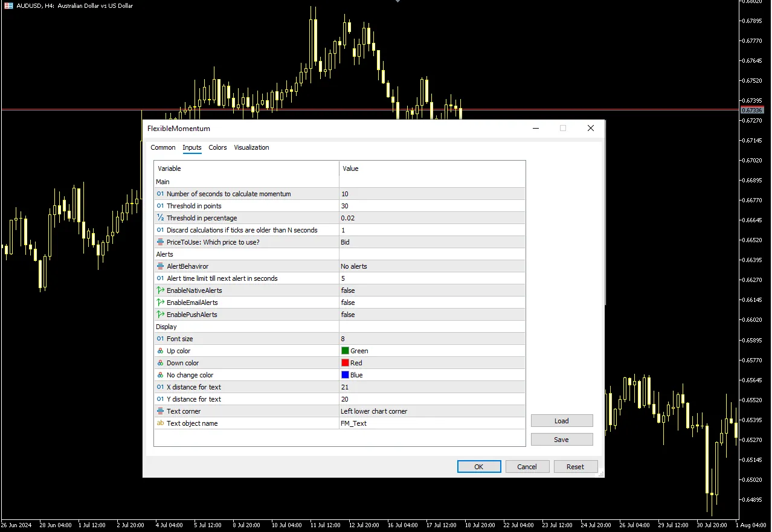Image resolution: width=772 pixels, height=532 pixels.
Task: Click the boolean icon beside EnableNativeAlerts
Action: [160, 290]
